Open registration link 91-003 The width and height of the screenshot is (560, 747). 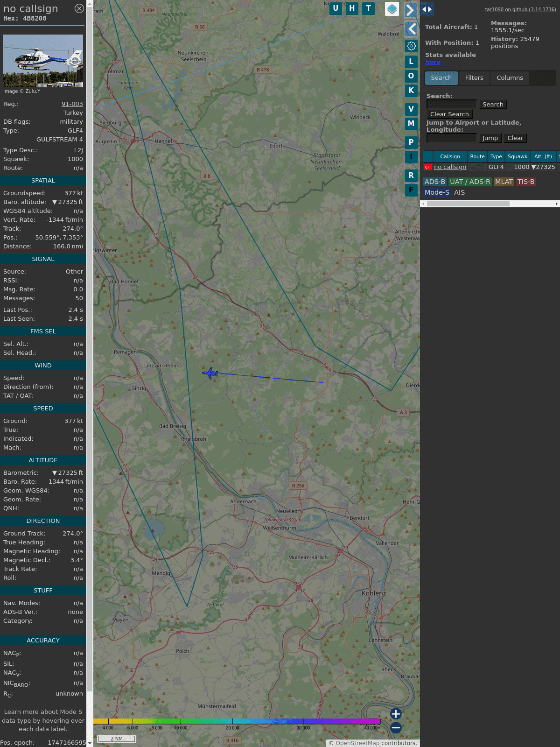tap(72, 104)
